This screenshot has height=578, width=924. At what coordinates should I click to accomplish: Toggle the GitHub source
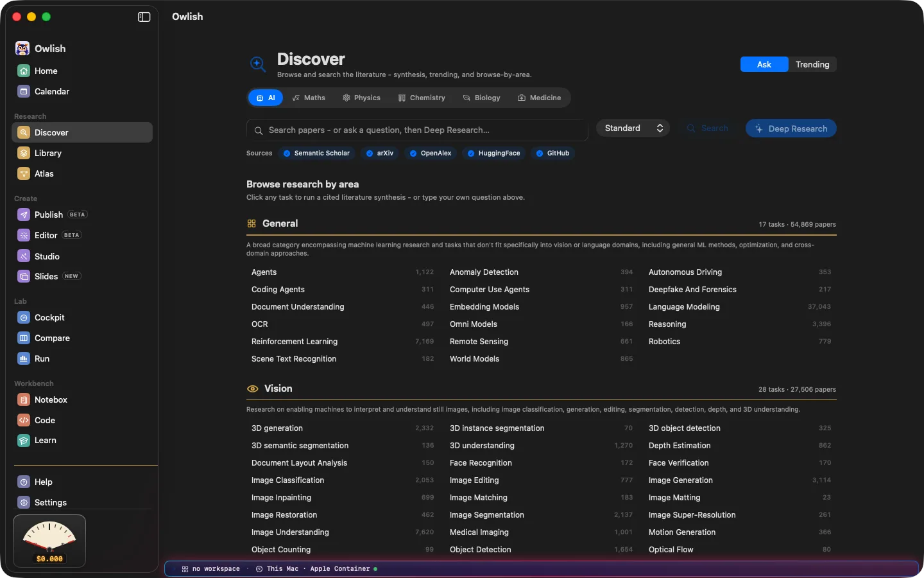pyautogui.click(x=552, y=153)
